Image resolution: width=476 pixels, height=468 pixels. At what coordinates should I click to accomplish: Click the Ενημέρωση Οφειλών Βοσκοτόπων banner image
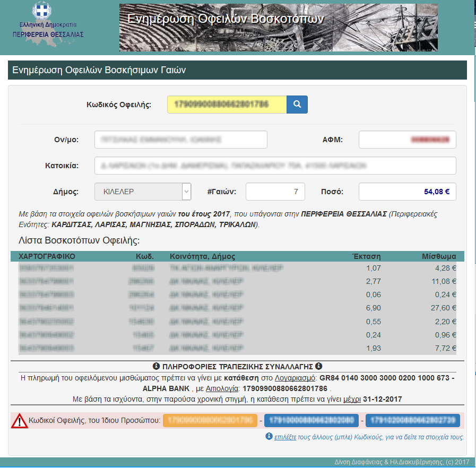click(x=278, y=28)
